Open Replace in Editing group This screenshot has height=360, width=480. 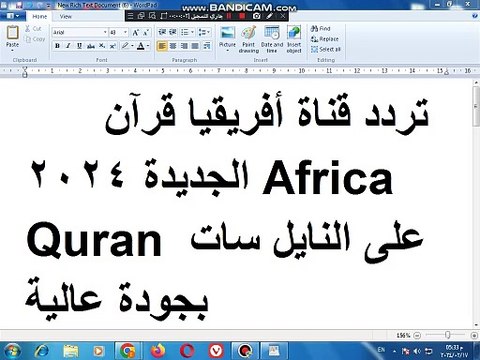click(x=324, y=39)
